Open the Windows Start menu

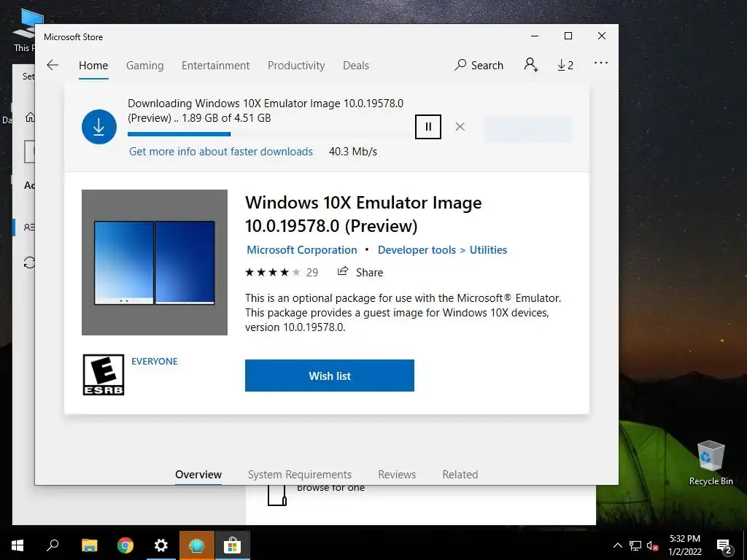coord(18,545)
